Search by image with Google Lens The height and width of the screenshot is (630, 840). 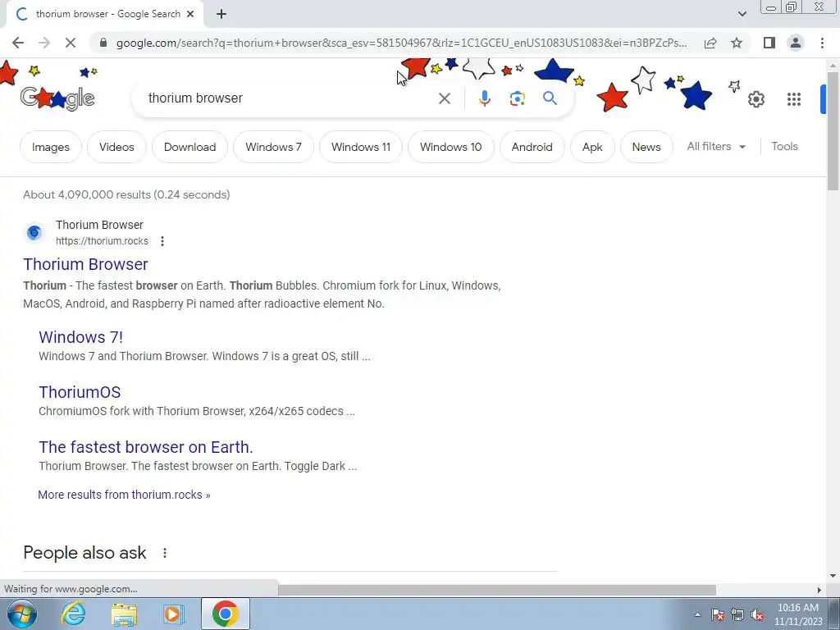click(517, 98)
